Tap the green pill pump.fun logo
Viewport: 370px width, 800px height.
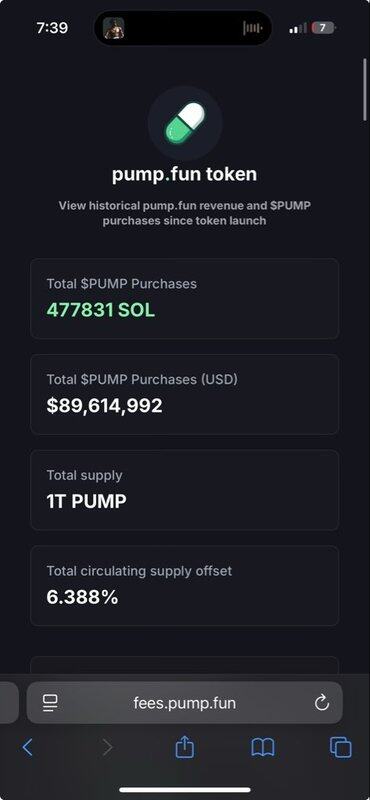(x=185, y=123)
